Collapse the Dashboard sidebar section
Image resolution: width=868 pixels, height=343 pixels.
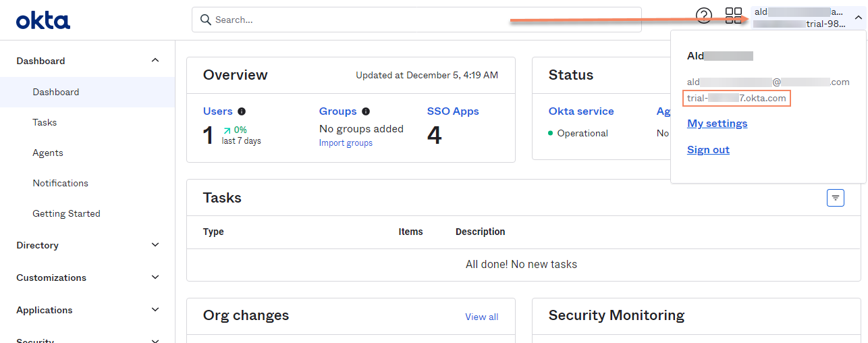click(x=155, y=61)
